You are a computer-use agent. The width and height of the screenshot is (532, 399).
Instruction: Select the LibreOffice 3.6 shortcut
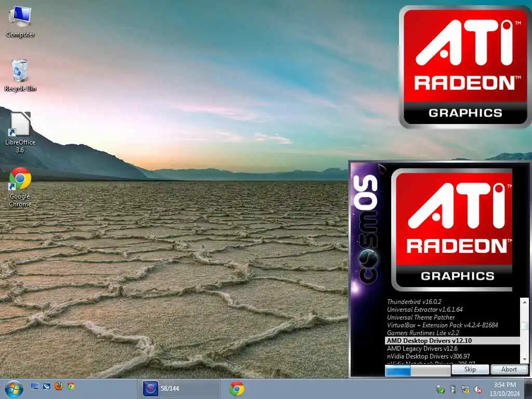pos(20,132)
